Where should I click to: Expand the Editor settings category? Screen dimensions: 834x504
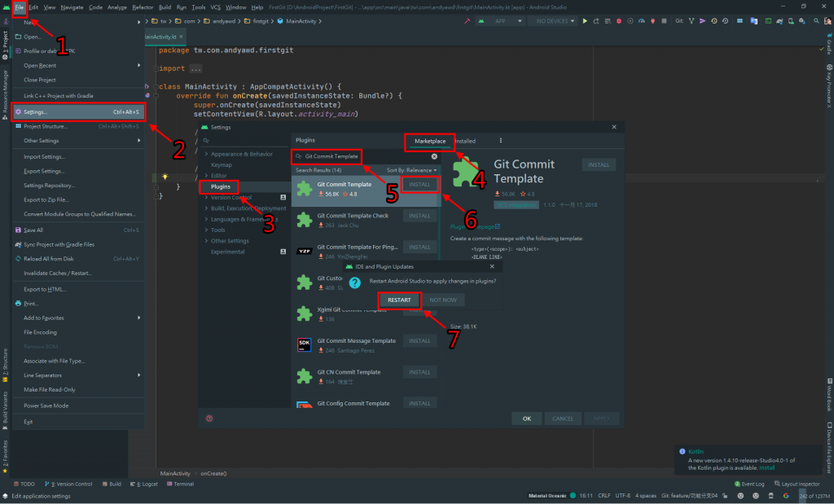tap(206, 175)
